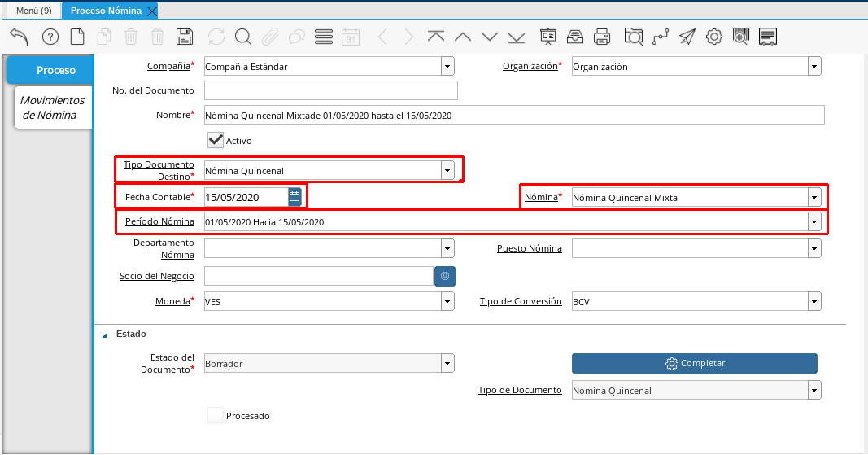
Task: Switch to the Menú (9) tab
Action: pyautogui.click(x=34, y=11)
